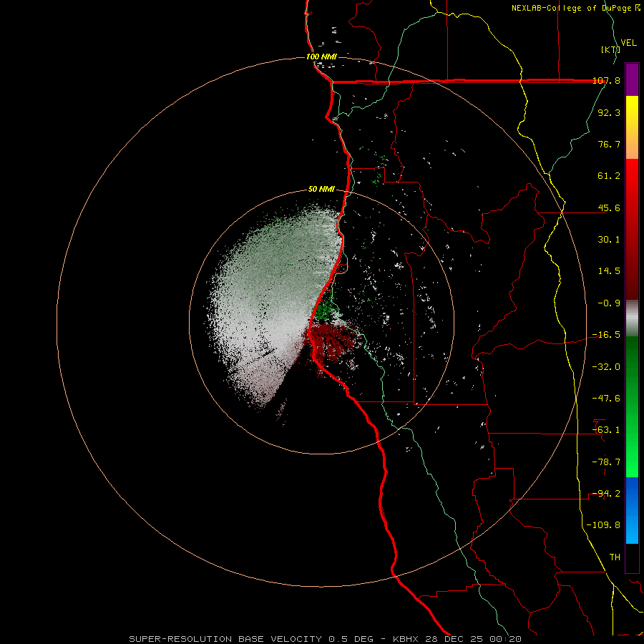Click the dark red outbound velocity echo patch
Viewport: 644px width, 644px height.
(x=331, y=343)
